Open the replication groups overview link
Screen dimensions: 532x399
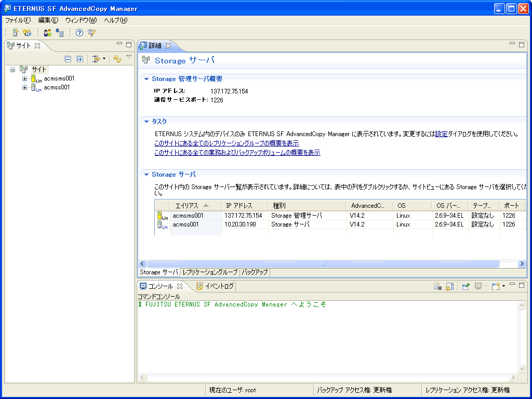[227, 143]
